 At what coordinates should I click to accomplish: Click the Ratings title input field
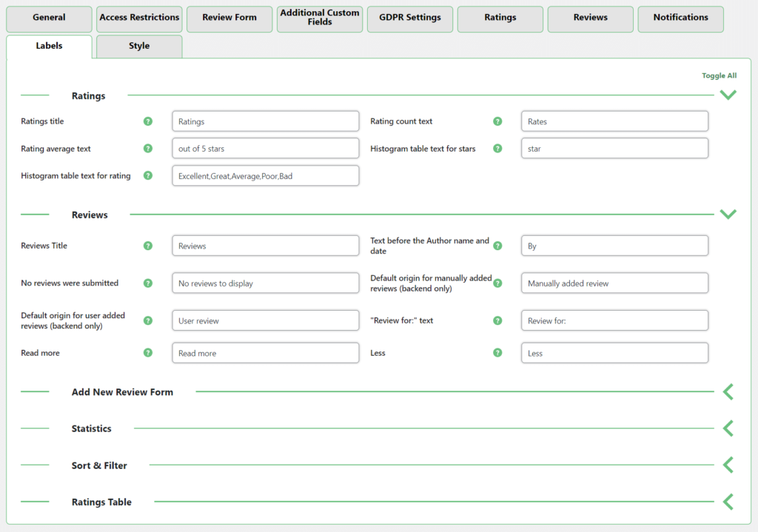[265, 121]
